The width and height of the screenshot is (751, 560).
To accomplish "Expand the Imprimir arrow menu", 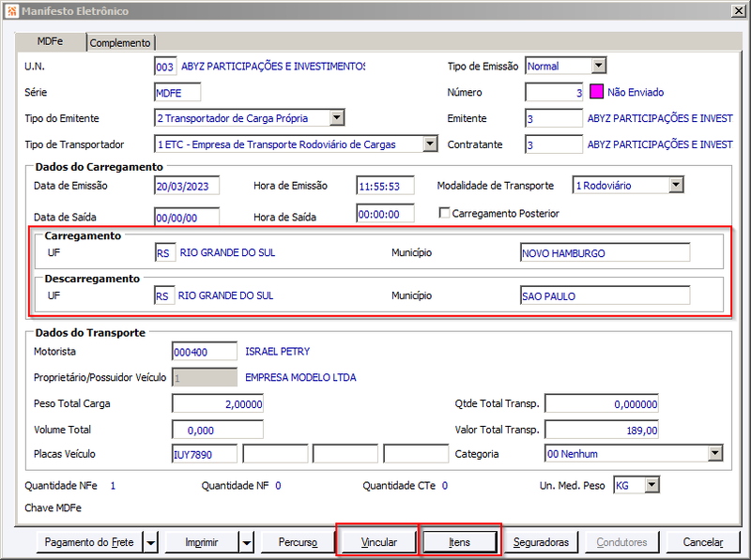I will pos(246,542).
